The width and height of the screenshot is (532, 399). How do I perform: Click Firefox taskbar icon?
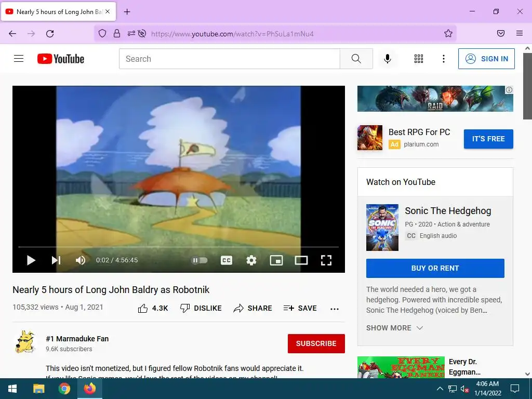[x=89, y=389]
